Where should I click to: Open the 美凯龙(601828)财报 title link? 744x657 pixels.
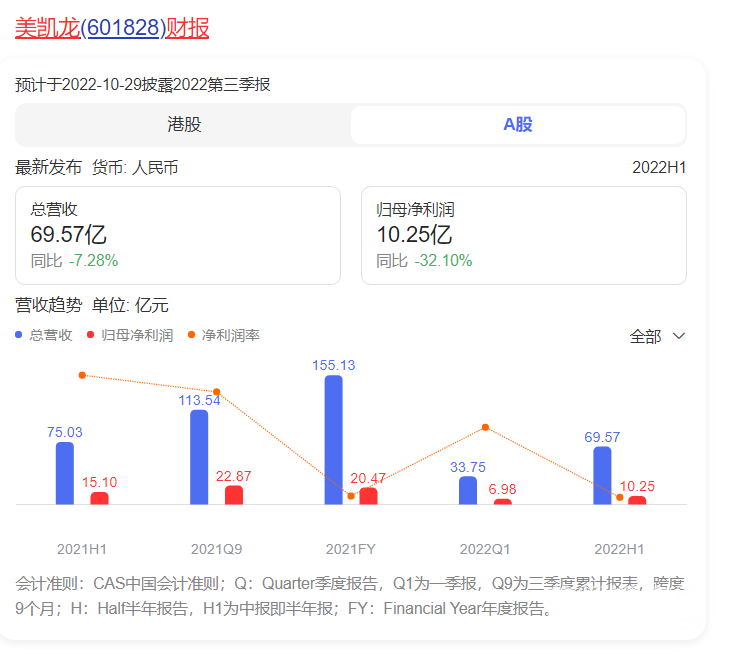112,28
